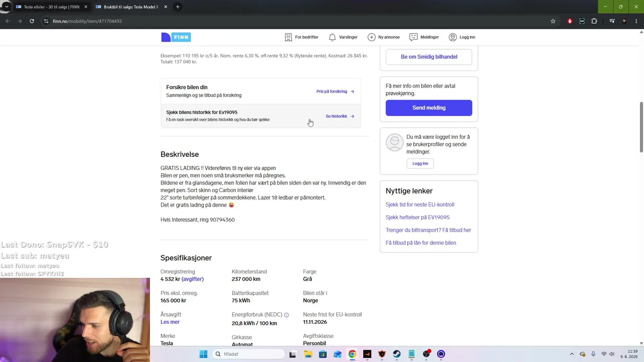Create a Ny annonse
The width and height of the screenshot is (644, 362).
pyautogui.click(x=383, y=37)
